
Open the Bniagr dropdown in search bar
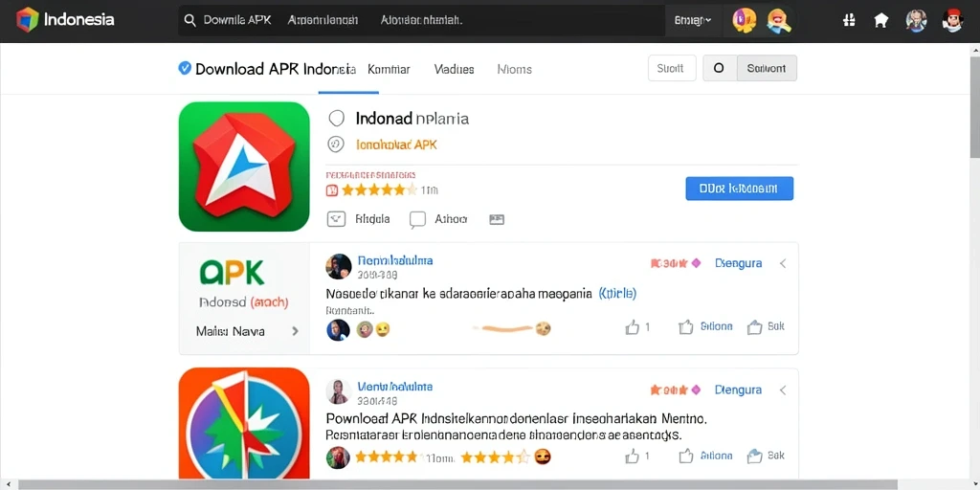click(693, 20)
